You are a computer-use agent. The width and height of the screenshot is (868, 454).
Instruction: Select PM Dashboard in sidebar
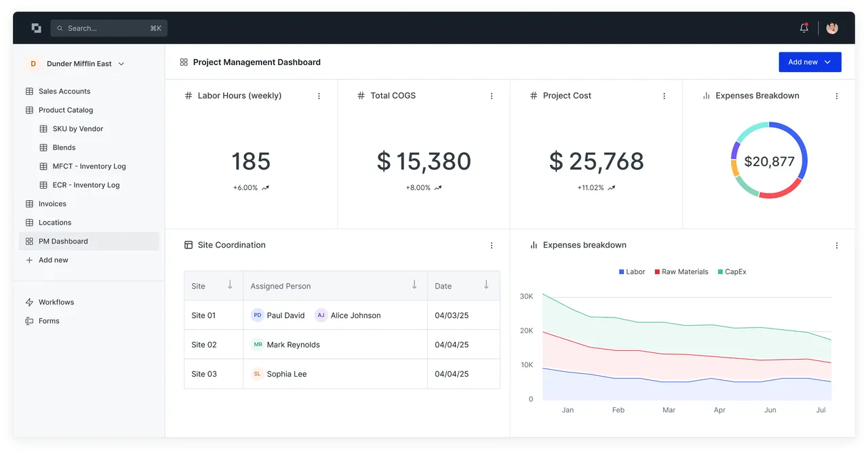[x=89, y=241]
